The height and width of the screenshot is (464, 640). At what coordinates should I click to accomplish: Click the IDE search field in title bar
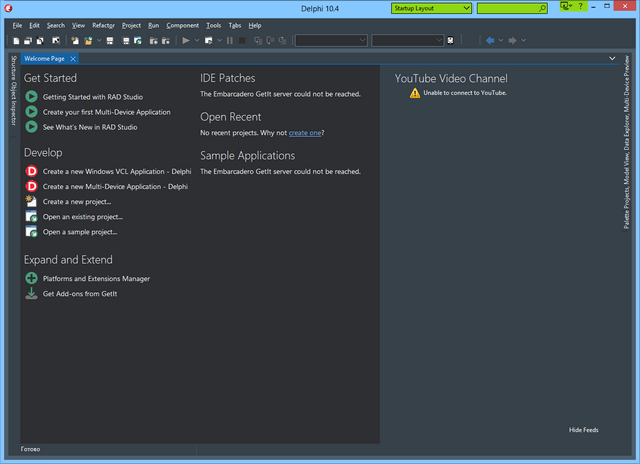point(510,8)
